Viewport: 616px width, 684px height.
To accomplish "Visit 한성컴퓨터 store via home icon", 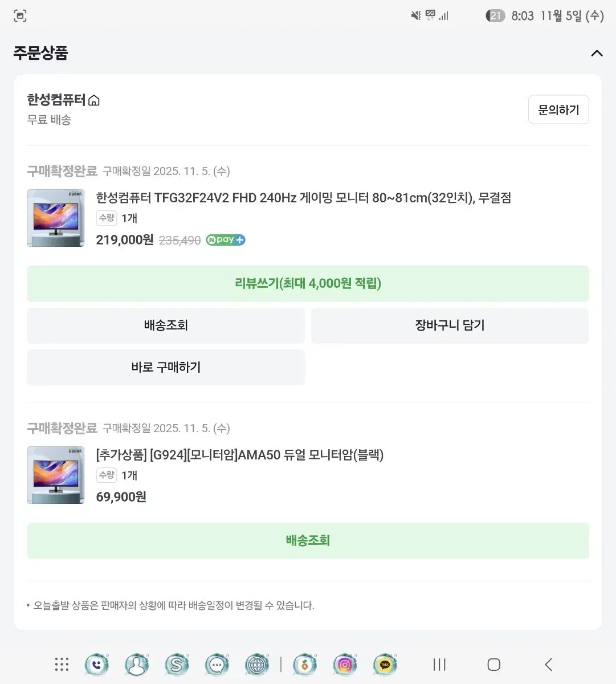I will [93, 100].
